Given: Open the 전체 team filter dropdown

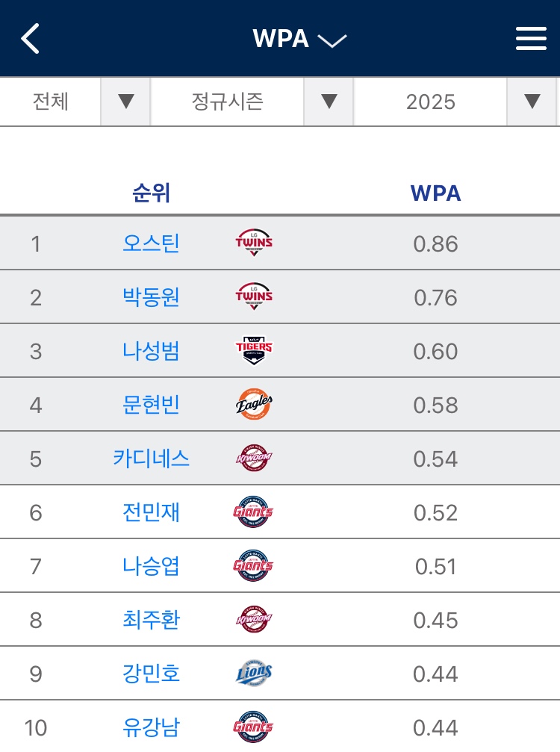Looking at the screenshot, I should pos(75,102).
